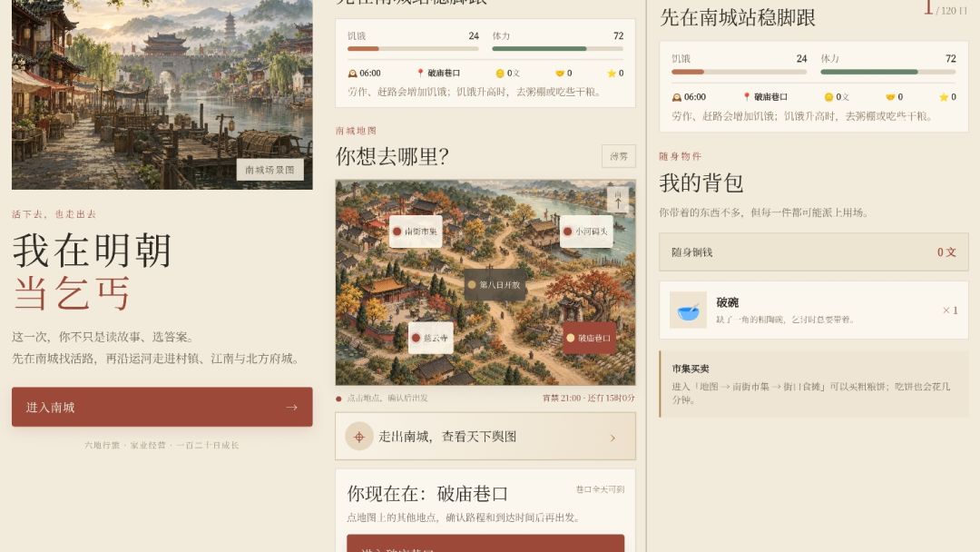Click the 体力 bar above 随身物件
The height and width of the screenshot is (552, 980).
pyautogui.click(x=888, y=72)
